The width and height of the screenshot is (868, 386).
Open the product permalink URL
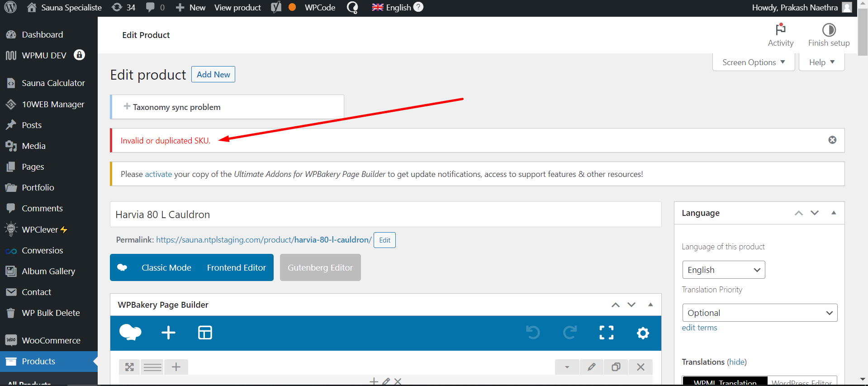pyautogui.click(x=264, y=240)
